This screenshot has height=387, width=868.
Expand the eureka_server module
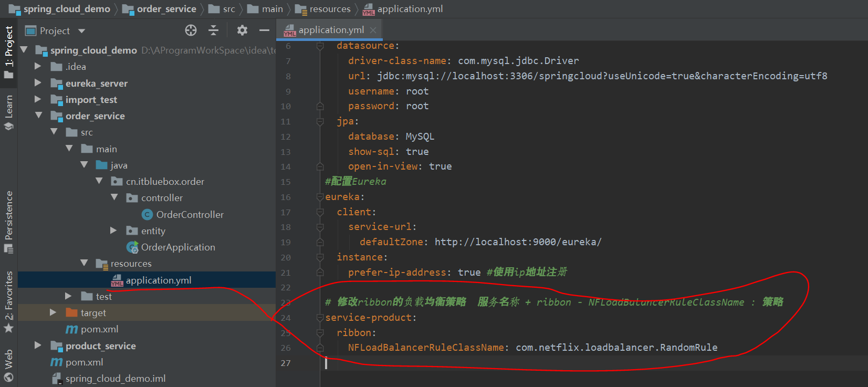pyautogui.click(x=38, y=83)
